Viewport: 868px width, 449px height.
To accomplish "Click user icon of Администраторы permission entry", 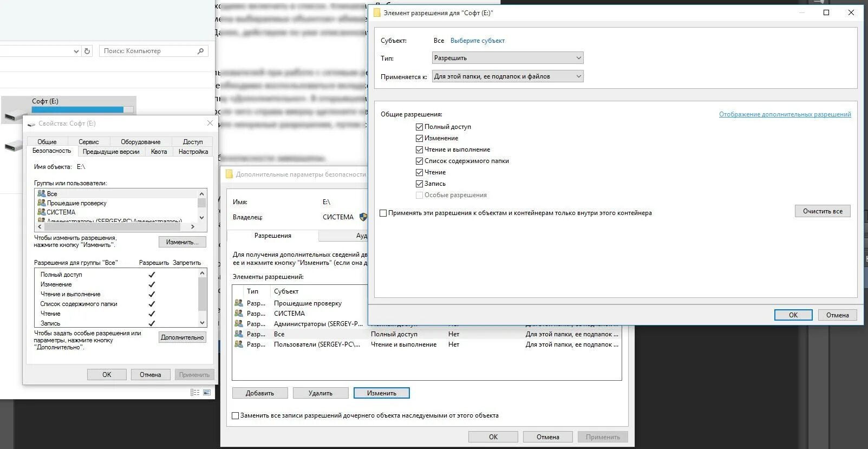I will [x=239, y=323].
